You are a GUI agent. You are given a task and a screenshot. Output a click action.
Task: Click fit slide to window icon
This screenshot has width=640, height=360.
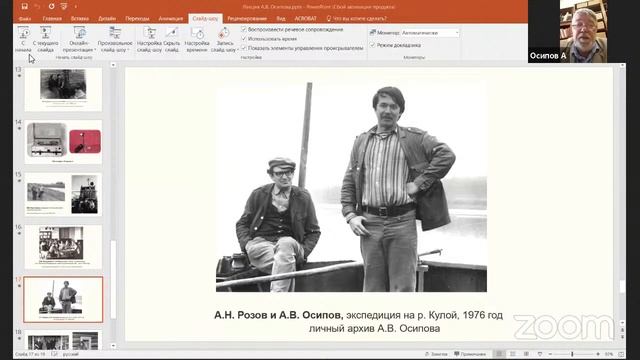point(621,354)
